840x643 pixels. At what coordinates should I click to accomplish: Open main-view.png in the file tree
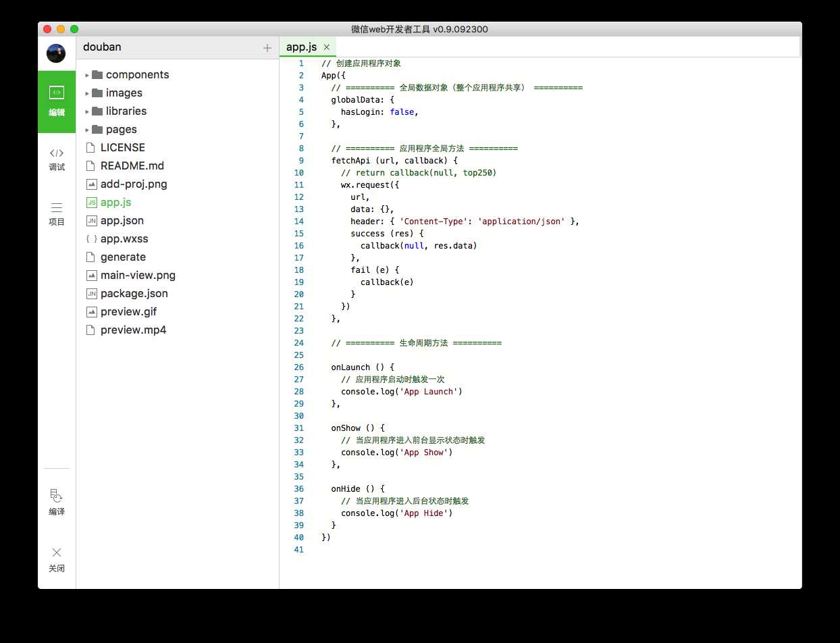pos(138,275)
